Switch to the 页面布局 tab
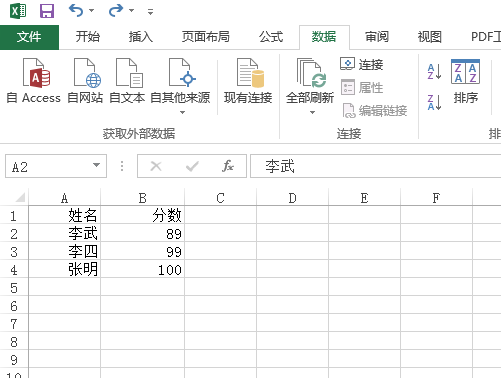Image resolution: width=501 pixels, height=378 pixels. [x=206, y=37]
